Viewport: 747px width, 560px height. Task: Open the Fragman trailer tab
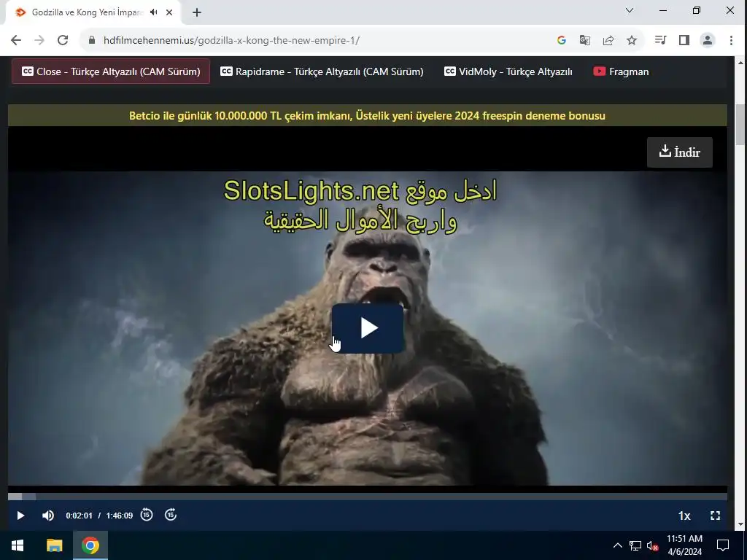[621, 71]
